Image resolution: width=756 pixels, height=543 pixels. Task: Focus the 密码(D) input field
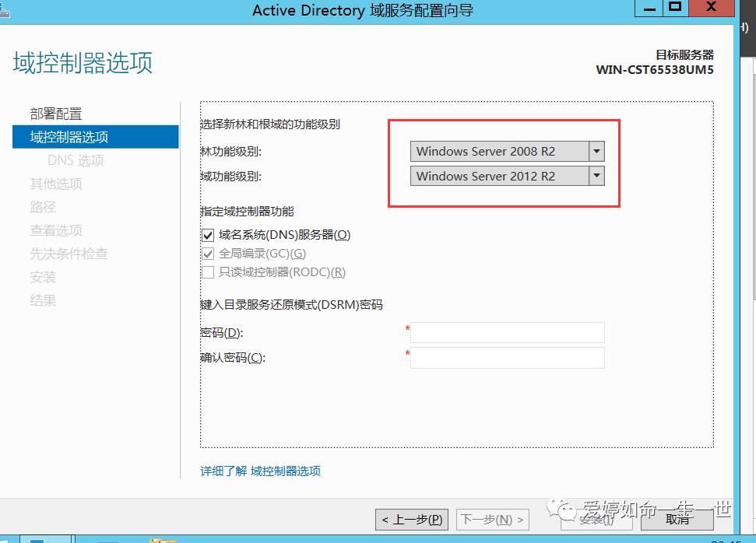coord(507,332)
